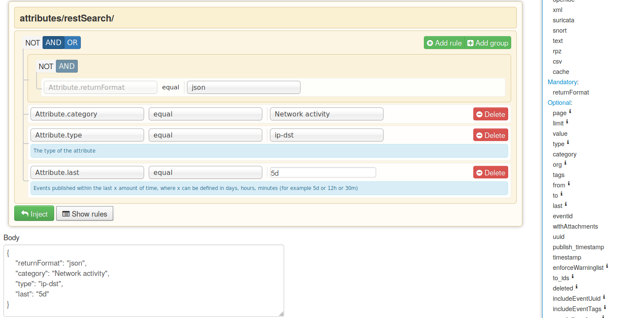Click info icon next to limit parameter
644x318 pixels.
pyautogui.click(x=567, y=122)
